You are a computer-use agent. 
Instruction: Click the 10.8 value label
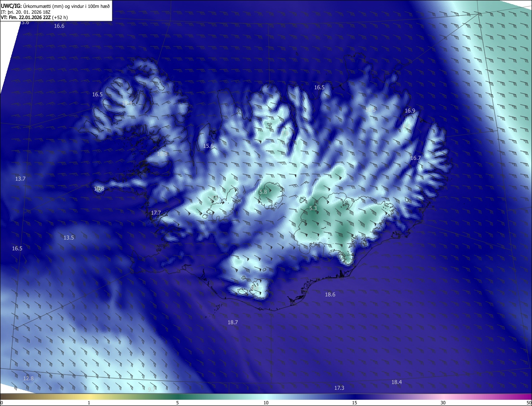99,189
